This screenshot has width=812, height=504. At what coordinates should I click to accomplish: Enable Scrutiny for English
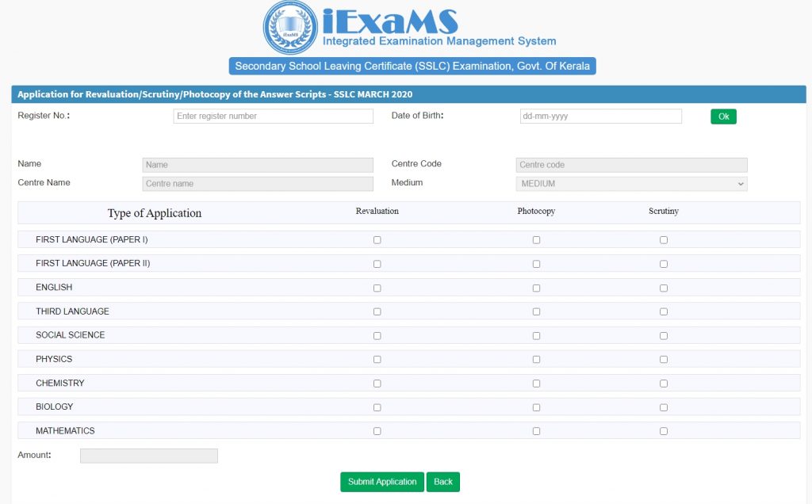(x=664, y=288)
